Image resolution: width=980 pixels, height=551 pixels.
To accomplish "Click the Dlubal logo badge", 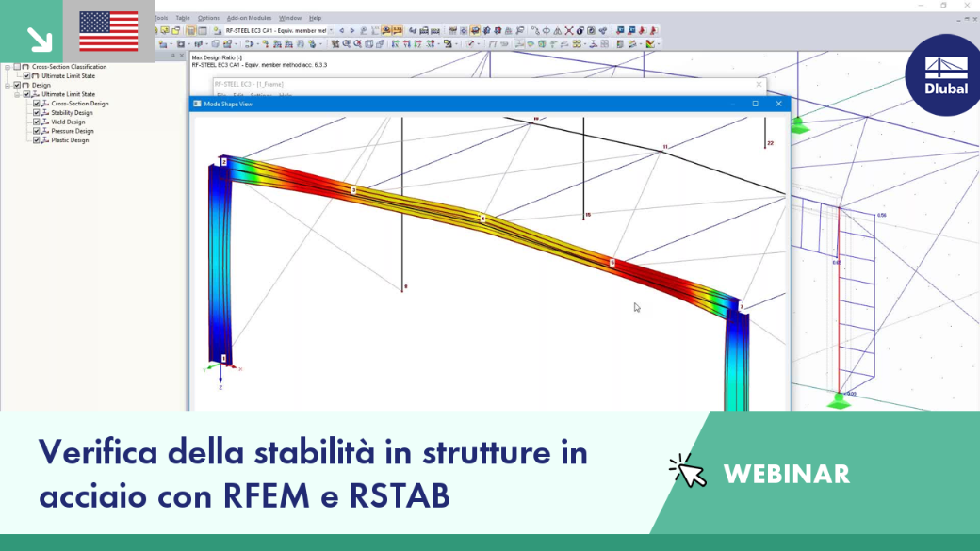I will [944, 75].
